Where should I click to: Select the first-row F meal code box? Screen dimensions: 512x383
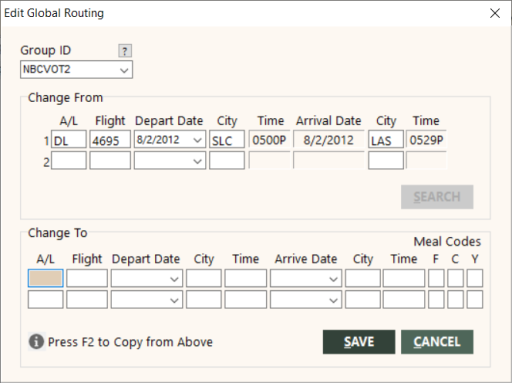click(436, 278)
